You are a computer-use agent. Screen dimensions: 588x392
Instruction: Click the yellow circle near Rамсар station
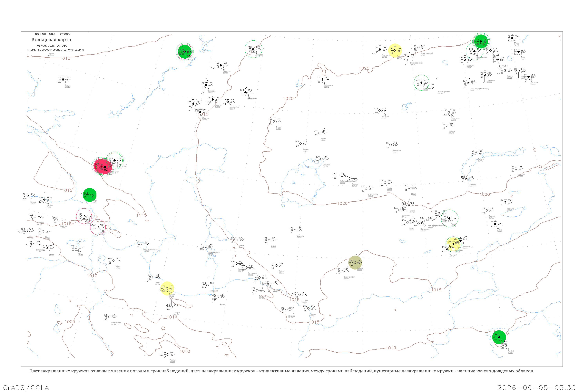[x=167, y=288]
